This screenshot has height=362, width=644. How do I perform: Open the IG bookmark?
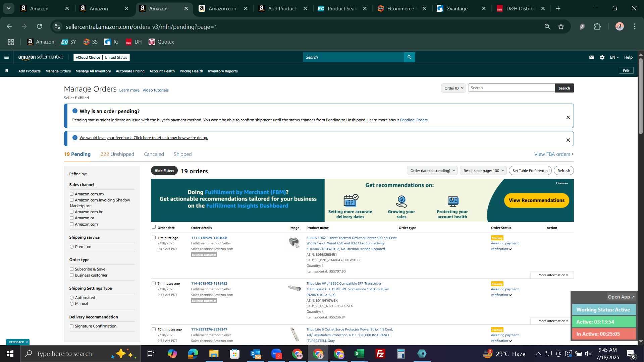point(111,42)
